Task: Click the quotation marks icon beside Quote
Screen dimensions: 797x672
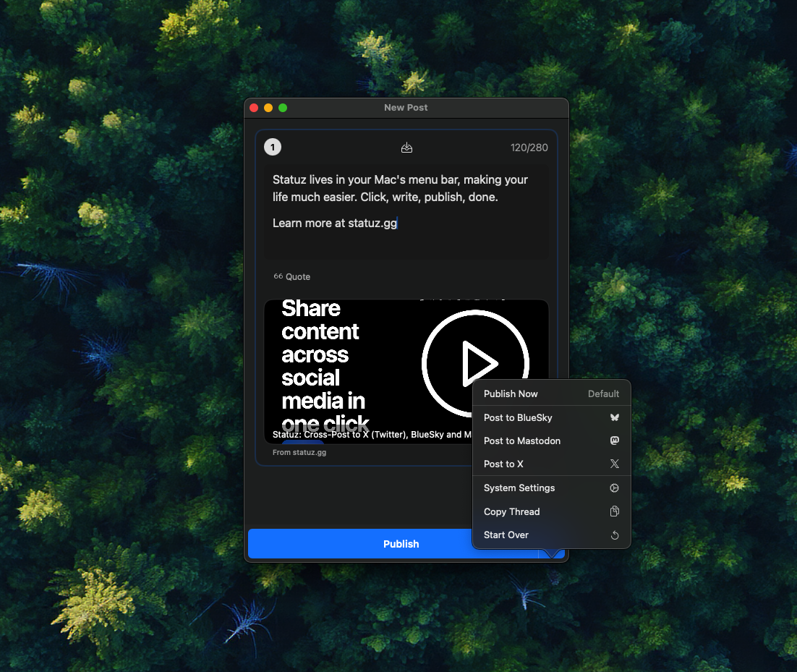Action: [278, 276]
